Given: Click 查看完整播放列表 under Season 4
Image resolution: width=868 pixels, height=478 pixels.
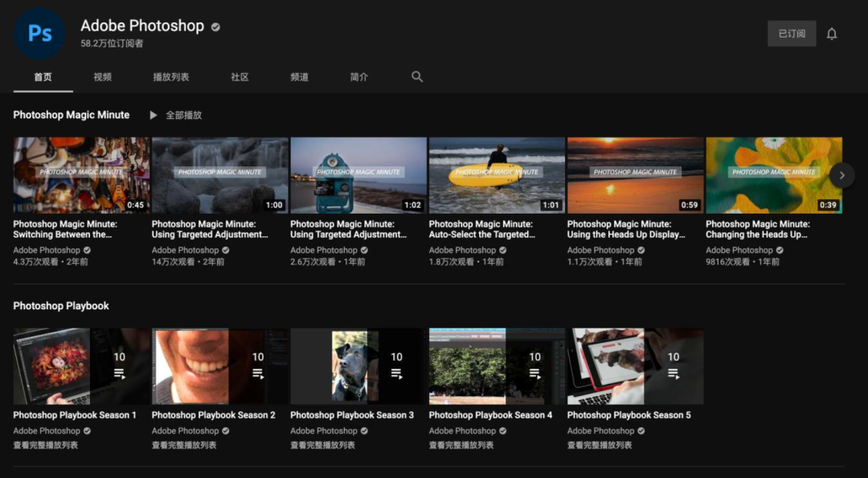Looking at the screenshot, I should (461, 445).
